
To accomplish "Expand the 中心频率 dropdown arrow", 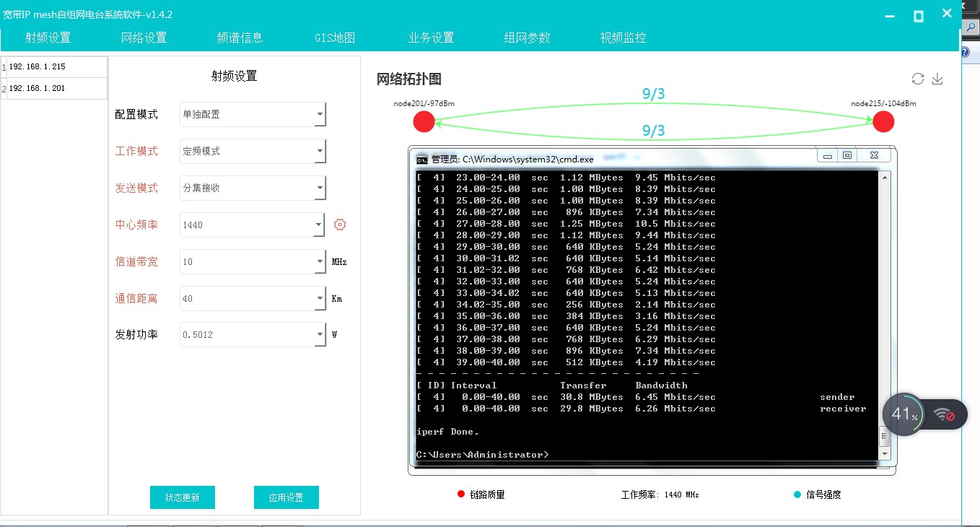I will (320, 225).
